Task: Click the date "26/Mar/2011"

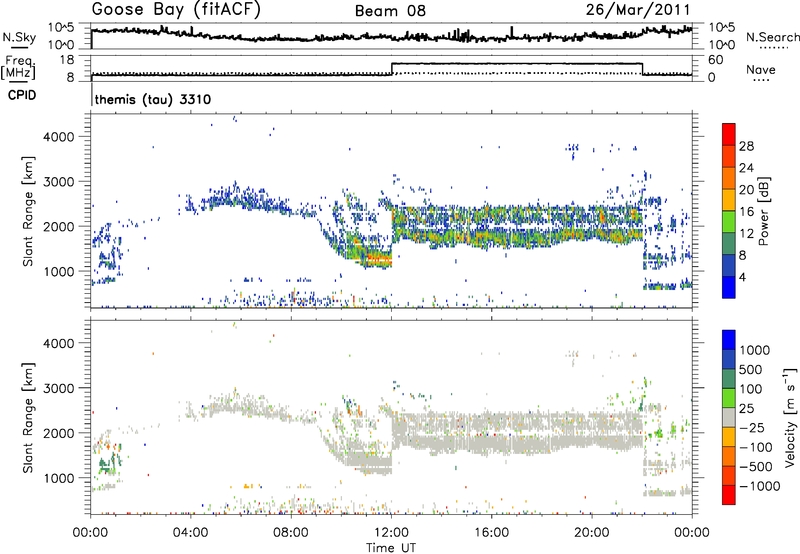Action: [x=638, y=10]
